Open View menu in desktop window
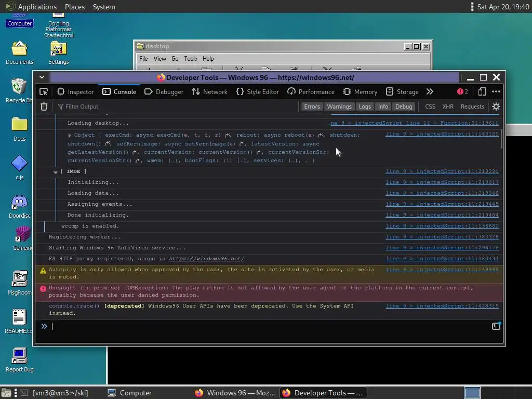The image size is (532, 399). tap(159, 59)
